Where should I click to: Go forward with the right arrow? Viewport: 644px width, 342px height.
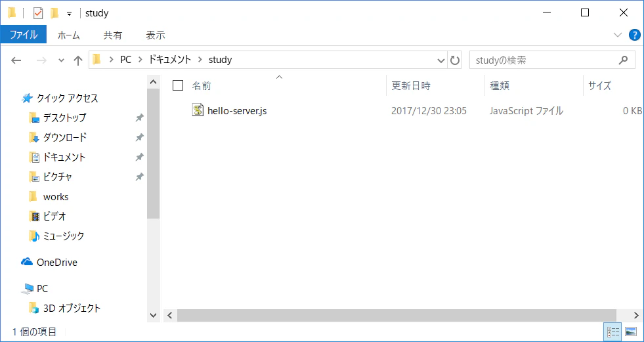tap(41, 60)
